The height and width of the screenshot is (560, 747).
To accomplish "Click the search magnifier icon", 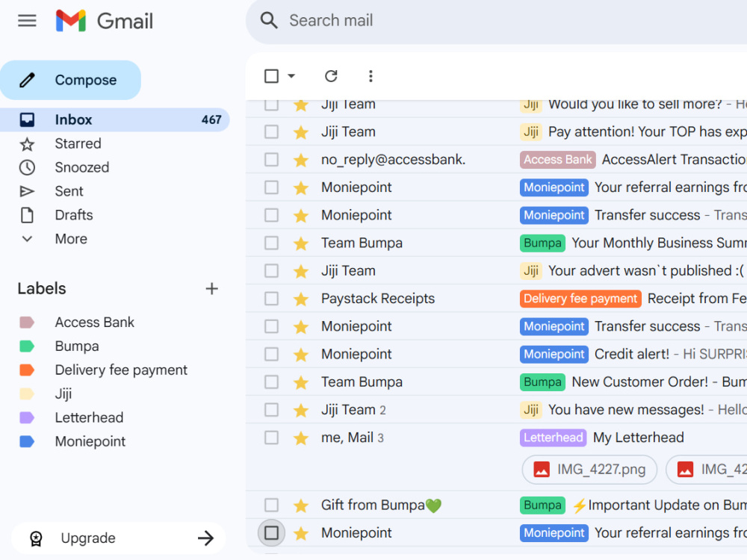I will pos(269,20).
